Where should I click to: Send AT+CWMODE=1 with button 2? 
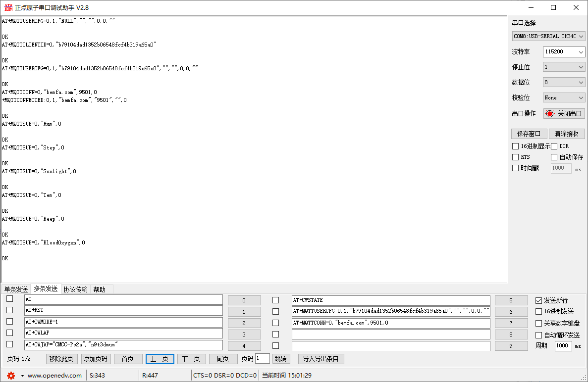[244, 323]
